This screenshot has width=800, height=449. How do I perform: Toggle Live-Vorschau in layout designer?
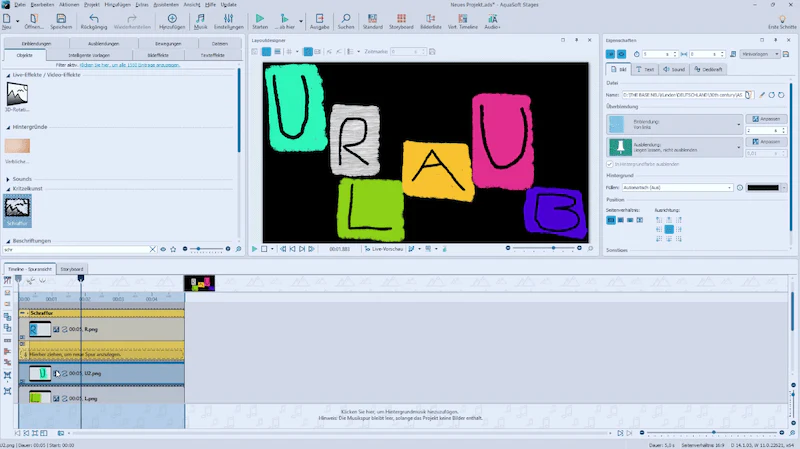click(x=384, y=249)
